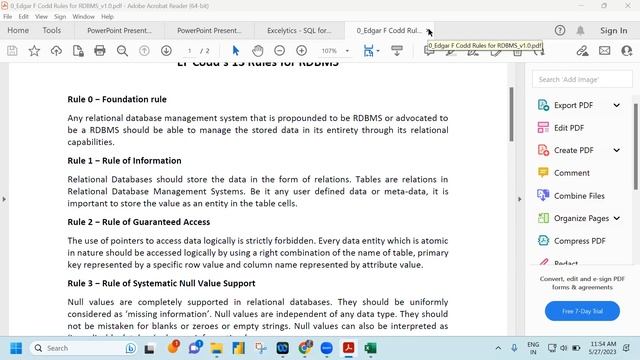Click the taskbar Search box
Viewport: 640px width, 360px height.
[x=84, y=348]
